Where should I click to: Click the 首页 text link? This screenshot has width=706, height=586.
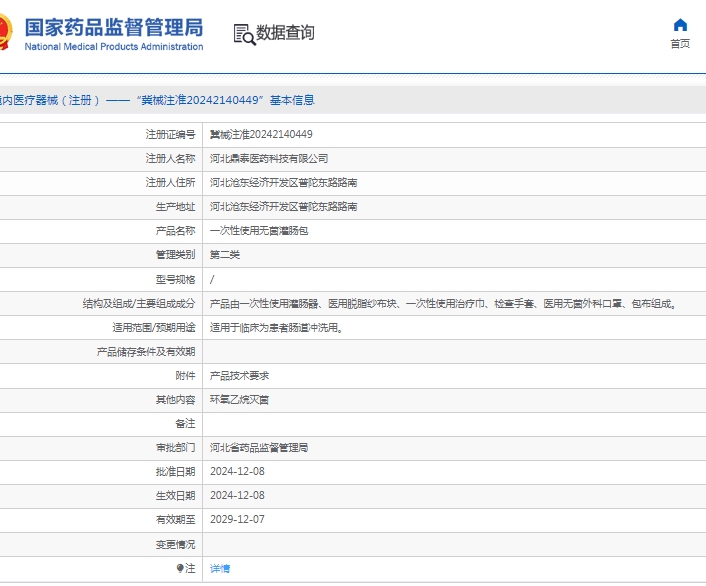(680, 44)
